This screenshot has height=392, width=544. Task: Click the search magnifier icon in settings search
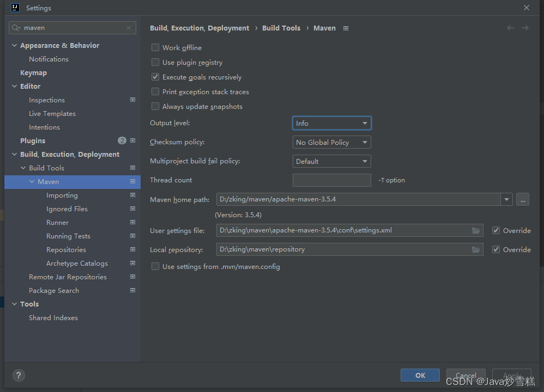(16, 28)
